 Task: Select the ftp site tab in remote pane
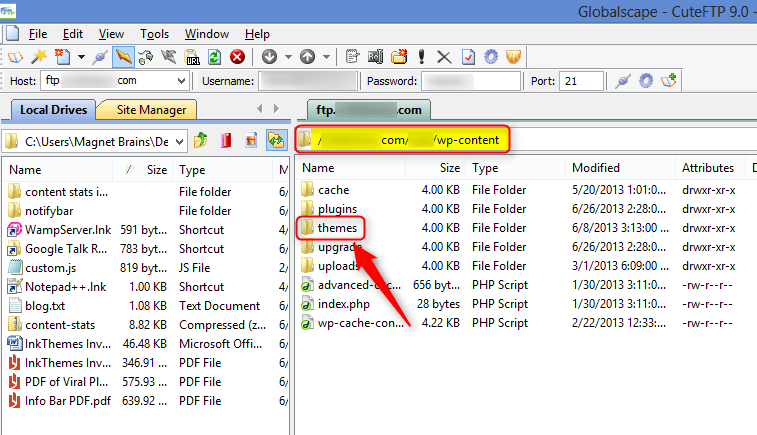[369, 110]
